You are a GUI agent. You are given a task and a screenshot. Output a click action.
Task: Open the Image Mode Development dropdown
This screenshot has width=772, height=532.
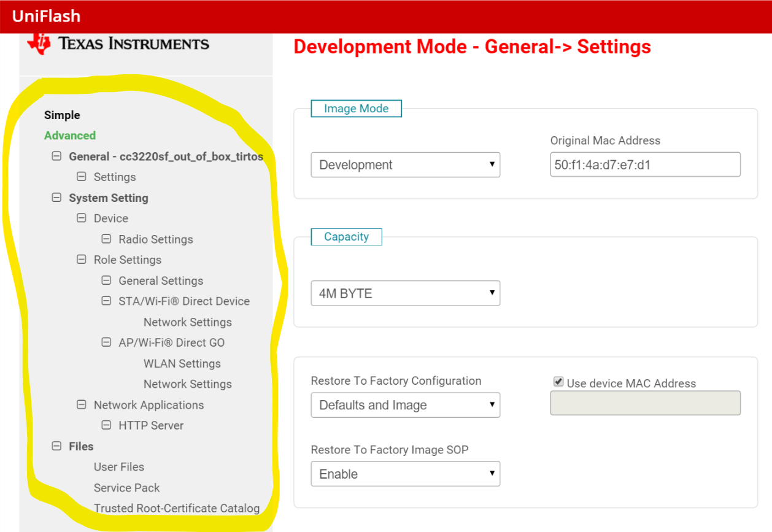click(406, 164)
